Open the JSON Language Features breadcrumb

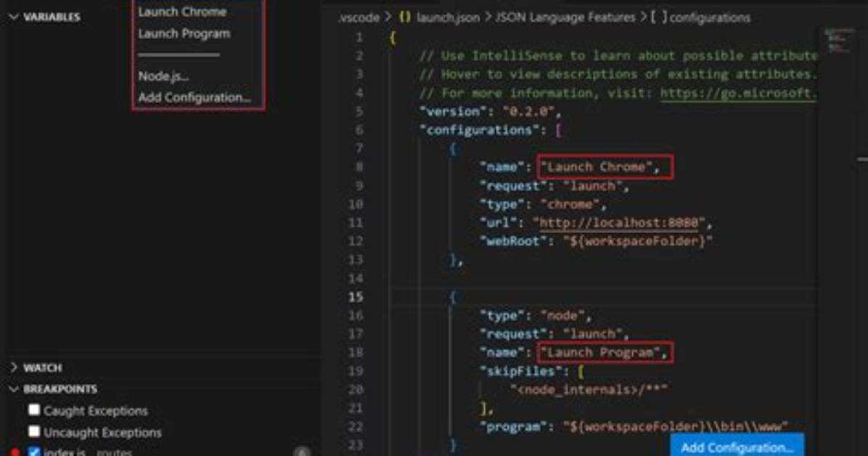click(x=565, y=17)
